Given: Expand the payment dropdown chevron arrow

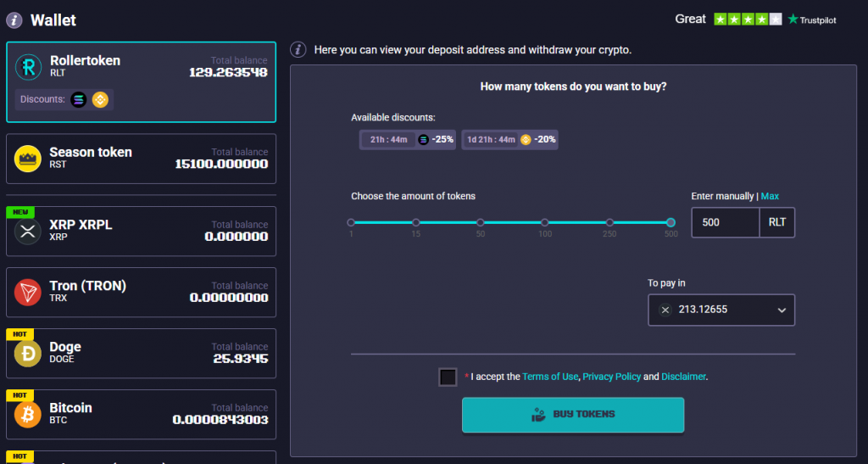Looking at the screenshot, I should click(782, 310).
